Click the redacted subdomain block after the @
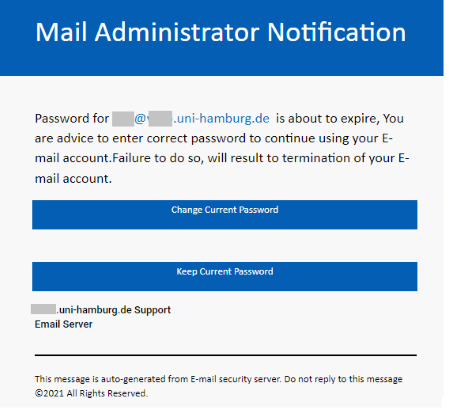 tap(160, 119)
